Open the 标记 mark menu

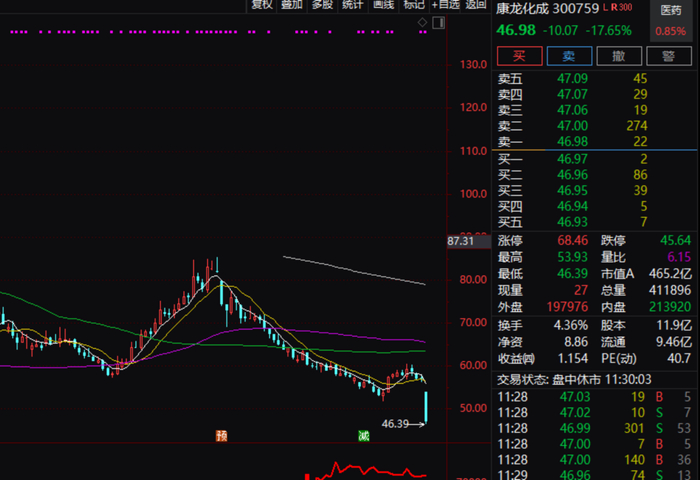413,5
